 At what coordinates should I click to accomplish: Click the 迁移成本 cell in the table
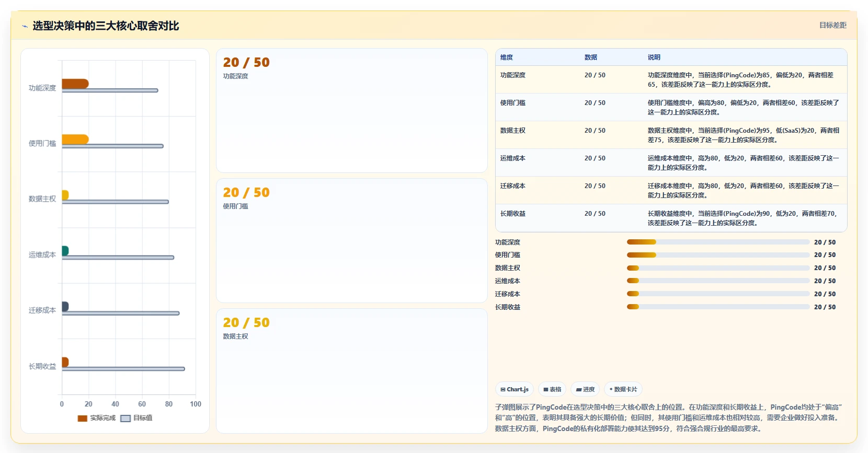click(513, 186)
